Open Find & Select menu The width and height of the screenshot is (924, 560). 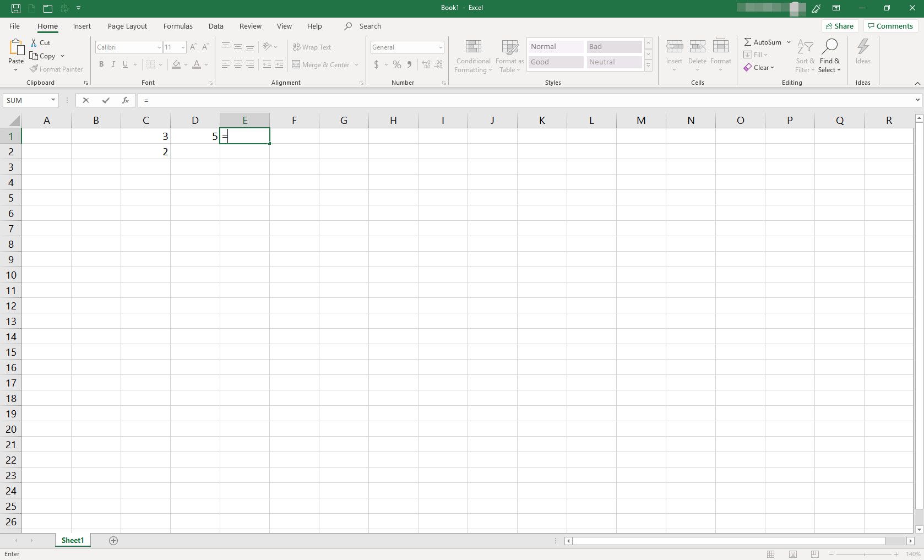(829, 56)
